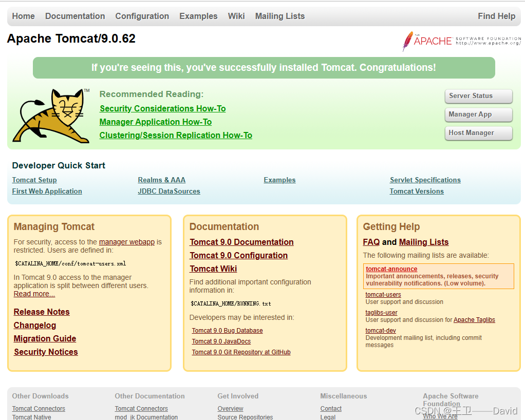
Task: Open the Host Manager button
Action: coord(478,133)
